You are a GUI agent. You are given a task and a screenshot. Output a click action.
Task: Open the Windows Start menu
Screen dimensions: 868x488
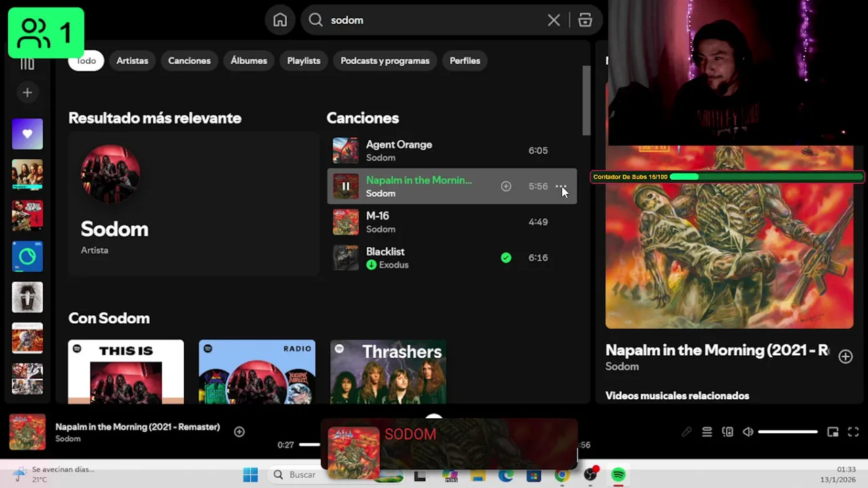(250, 475)
